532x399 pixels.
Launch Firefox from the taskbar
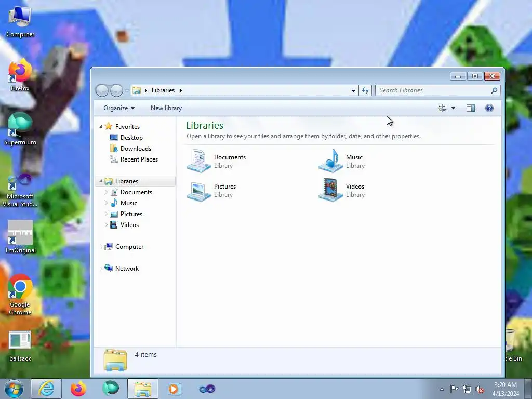78,389
